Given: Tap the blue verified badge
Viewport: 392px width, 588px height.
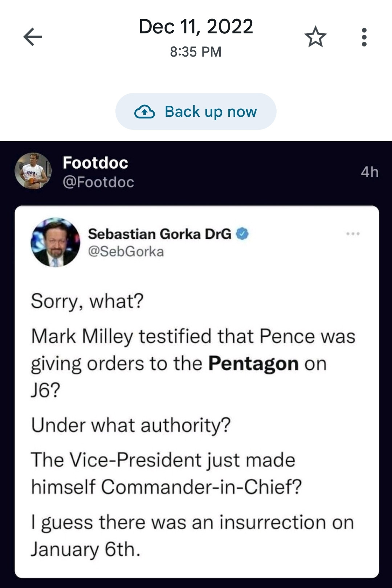Looking at the screenshot, I should pyautogui.click(x=242, y=234).
